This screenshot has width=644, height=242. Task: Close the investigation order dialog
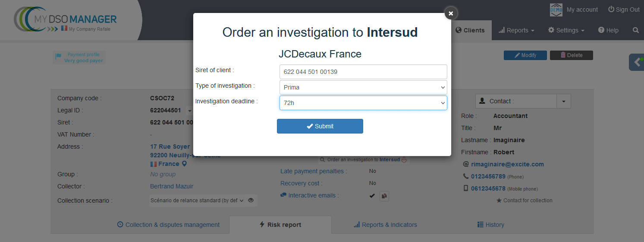[x=451, y=13]
